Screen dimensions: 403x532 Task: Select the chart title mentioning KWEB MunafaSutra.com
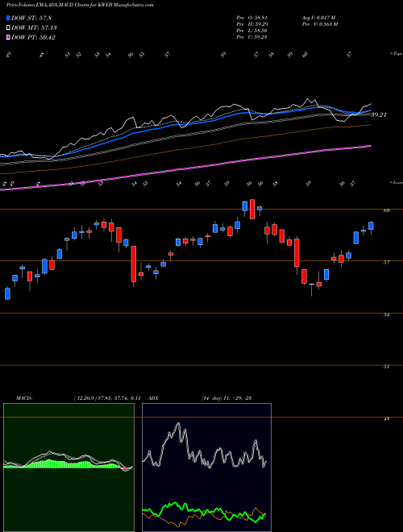pyautogui.click(x=80, y=5)
